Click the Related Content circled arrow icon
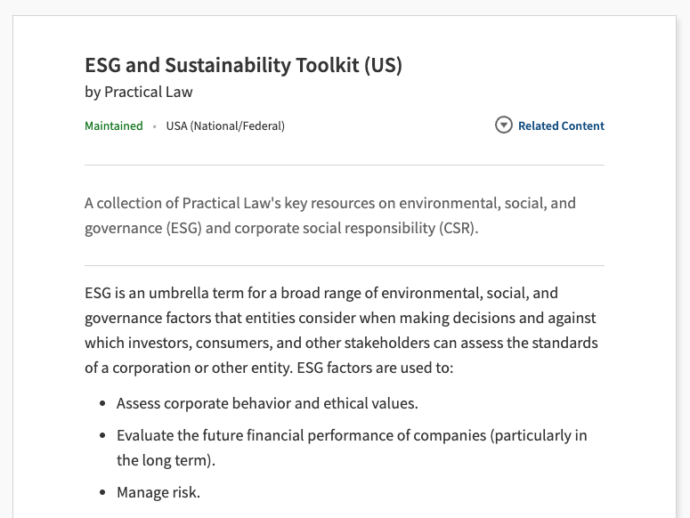 (504, 126)
